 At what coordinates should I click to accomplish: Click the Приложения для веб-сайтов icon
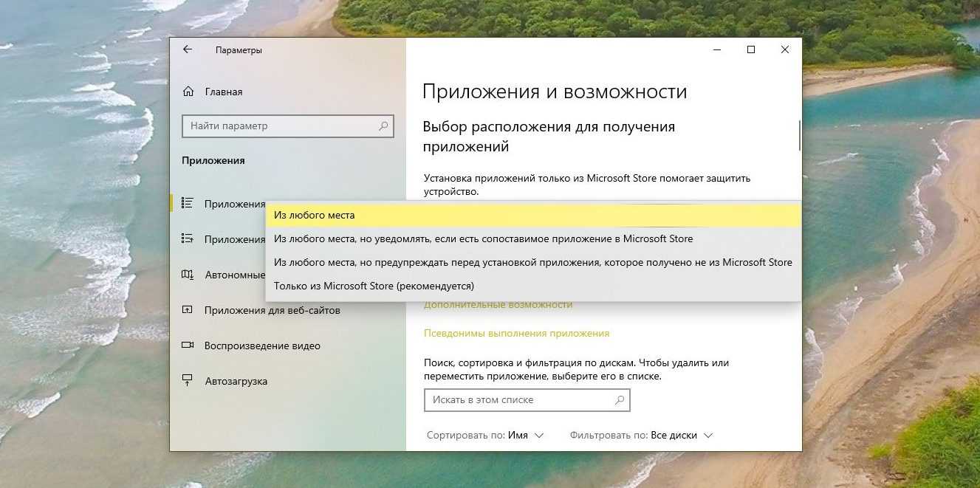click(188, 310)
